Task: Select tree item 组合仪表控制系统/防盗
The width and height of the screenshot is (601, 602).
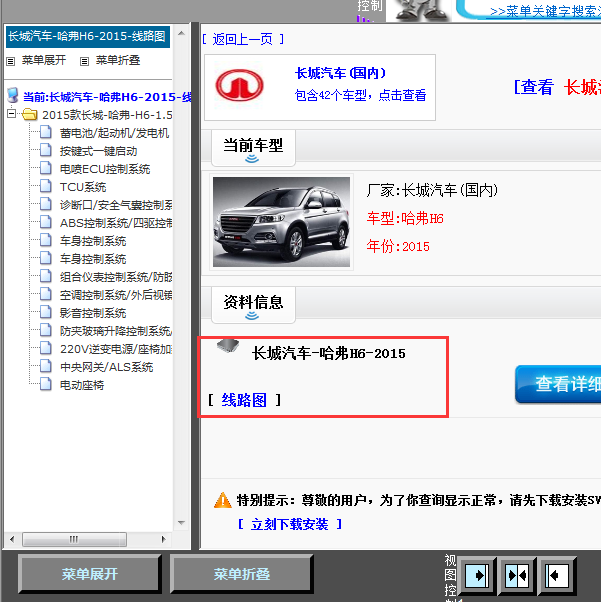Action: (x=116, y=277)
